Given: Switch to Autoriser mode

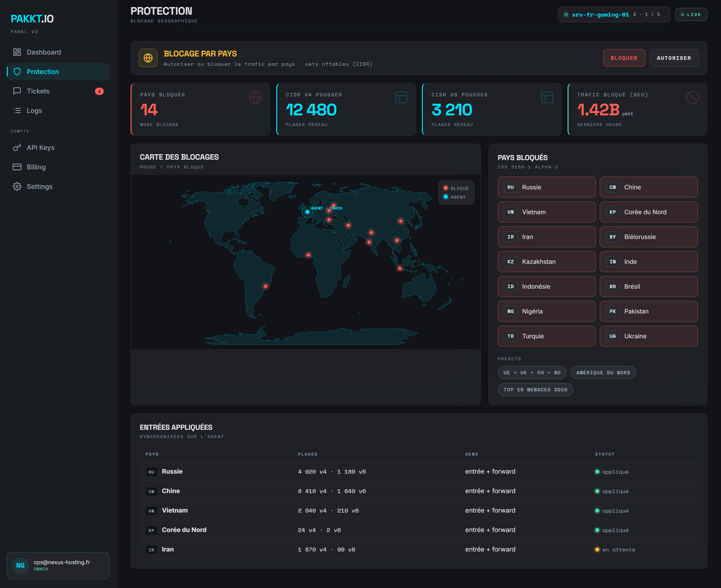Looking at the screenshot, I should coord(674,58).
